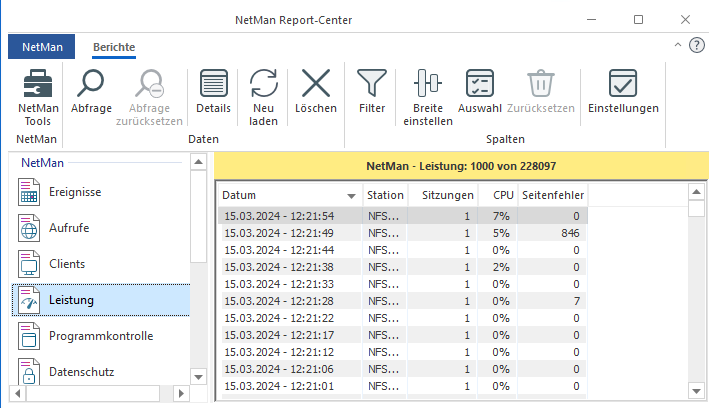Open the Auswahl column selection
Viewport: 716px width, 408px height.
coord(480,90)
